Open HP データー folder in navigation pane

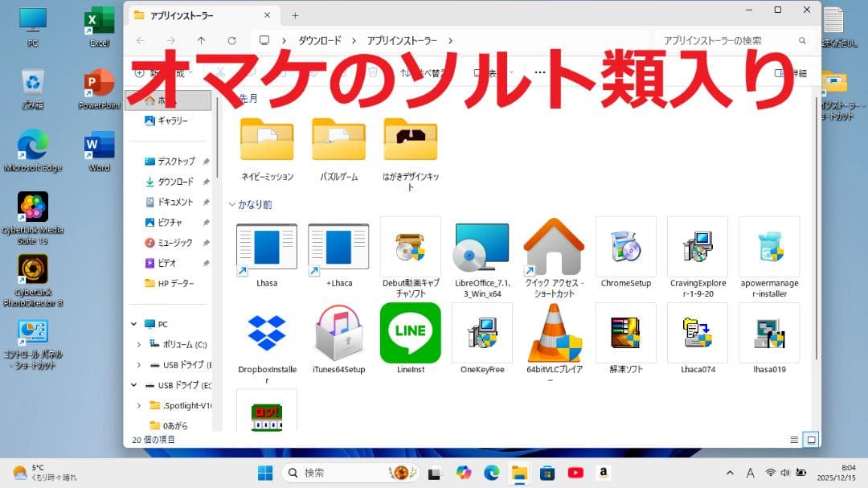[x=171, y=283]
